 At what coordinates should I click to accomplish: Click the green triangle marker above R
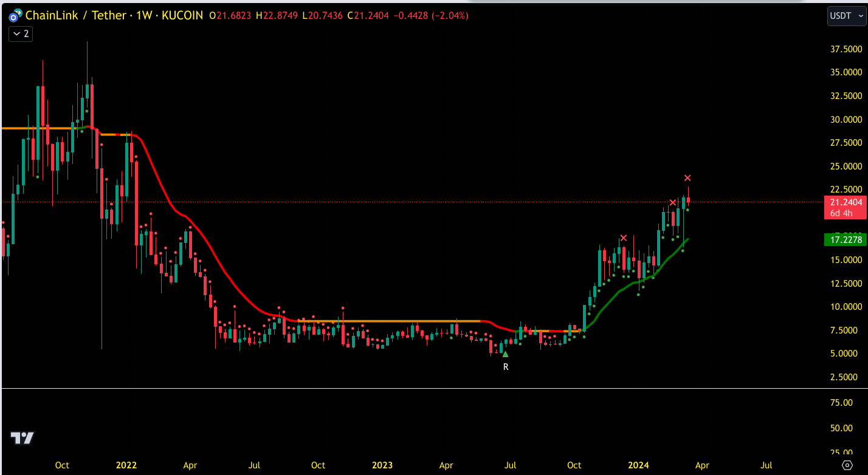[x=505, y=354]
